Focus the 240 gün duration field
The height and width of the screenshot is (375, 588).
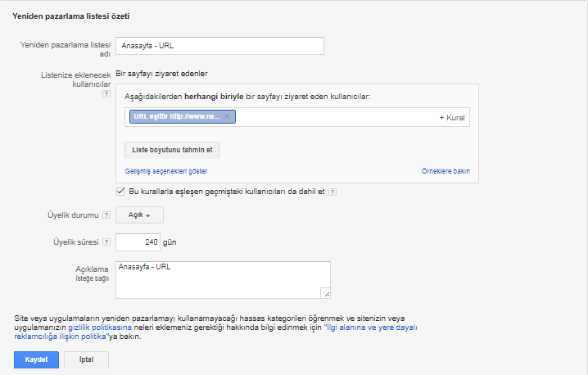[142, 242]
